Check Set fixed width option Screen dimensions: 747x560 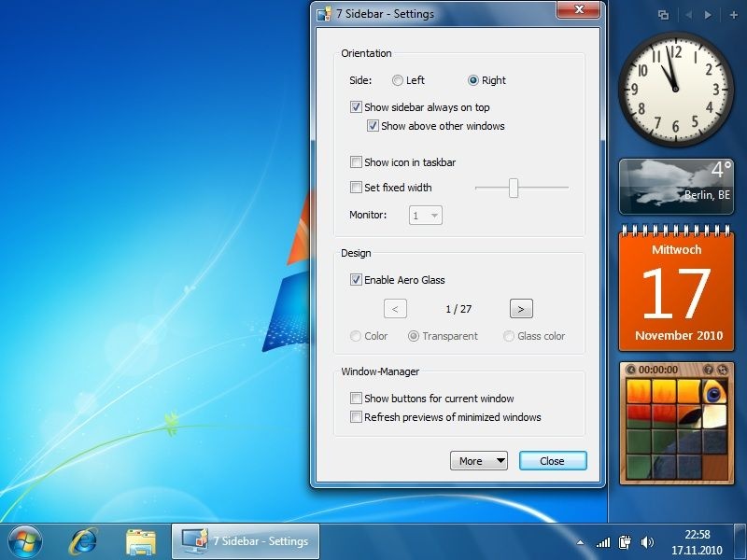click(356, 188)
